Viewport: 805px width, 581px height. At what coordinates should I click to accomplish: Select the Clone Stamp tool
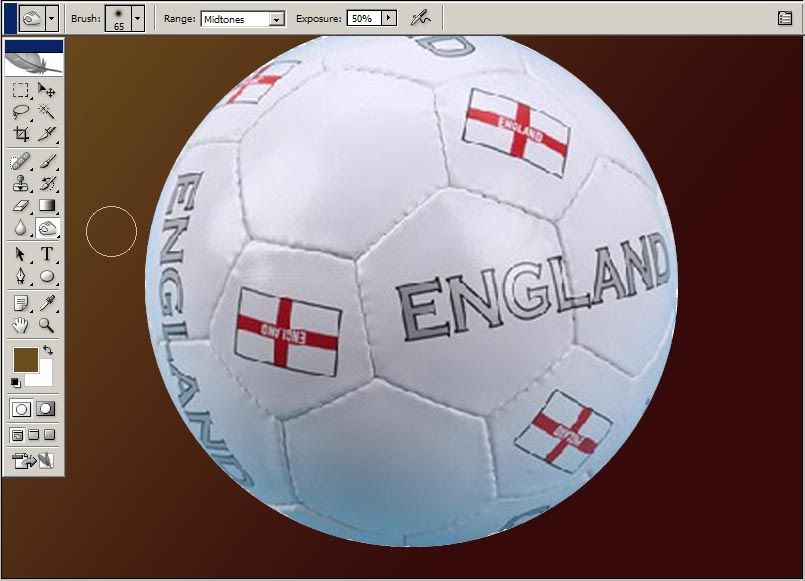click(x=21, y=183)
